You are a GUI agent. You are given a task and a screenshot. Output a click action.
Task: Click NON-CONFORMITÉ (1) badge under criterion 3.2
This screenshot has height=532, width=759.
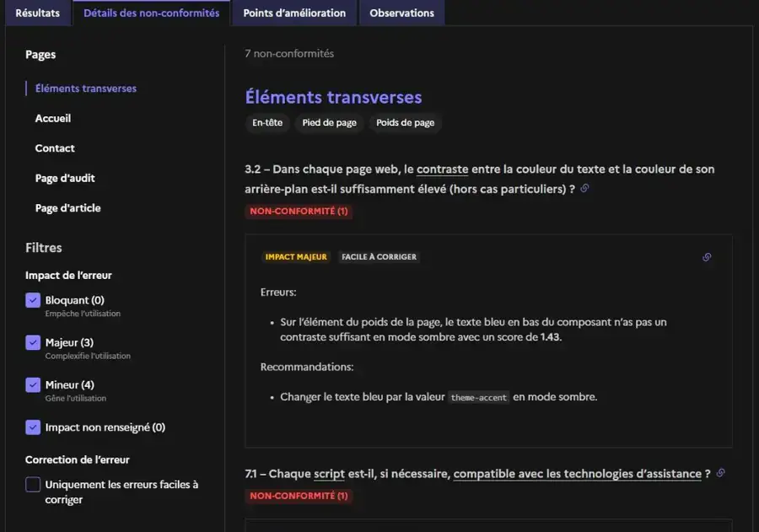(x=299, y=212)
